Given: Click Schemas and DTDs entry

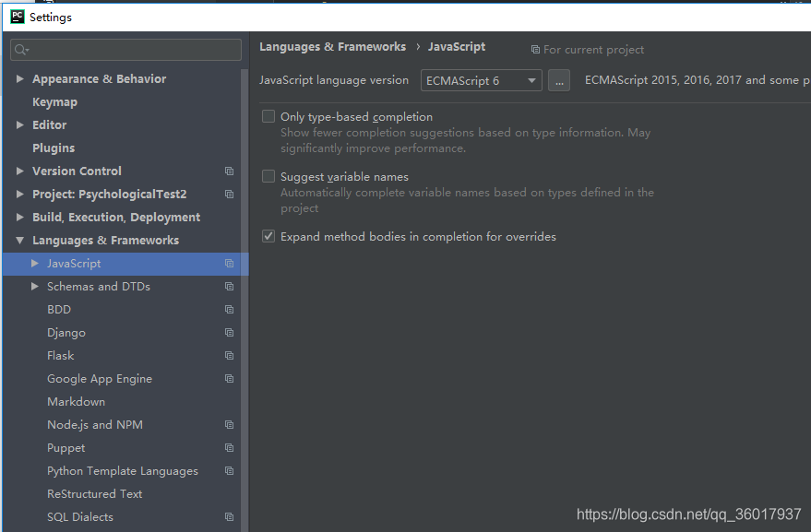Looking at the screenshot, I should [x=99, y=287].
